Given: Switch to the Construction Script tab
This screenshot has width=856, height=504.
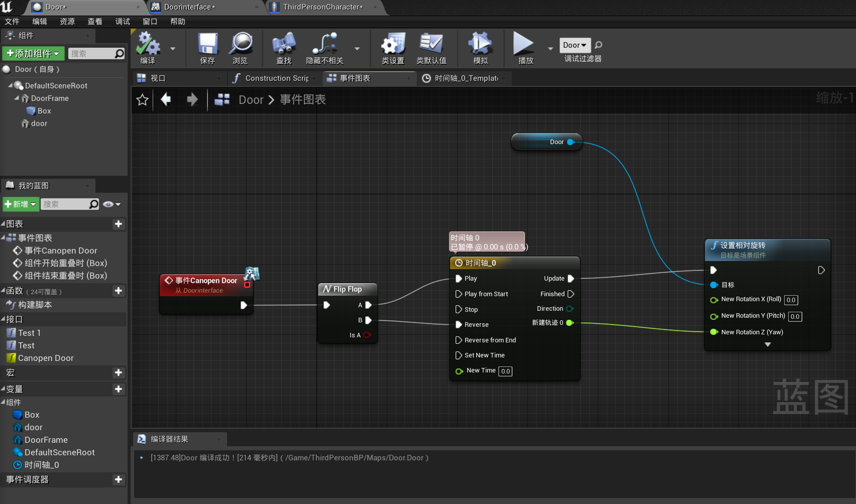Looking at the screenshot, I should click(x=276, y=78).
